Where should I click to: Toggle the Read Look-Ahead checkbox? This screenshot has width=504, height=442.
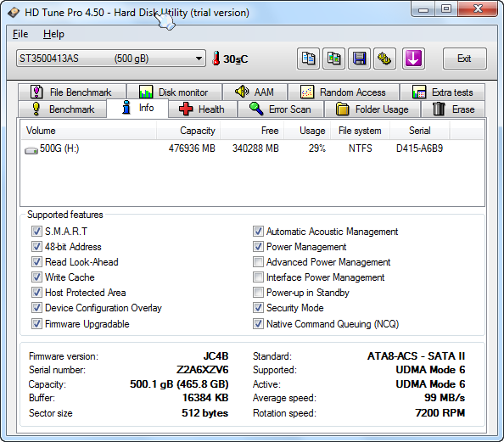point(36,261)
